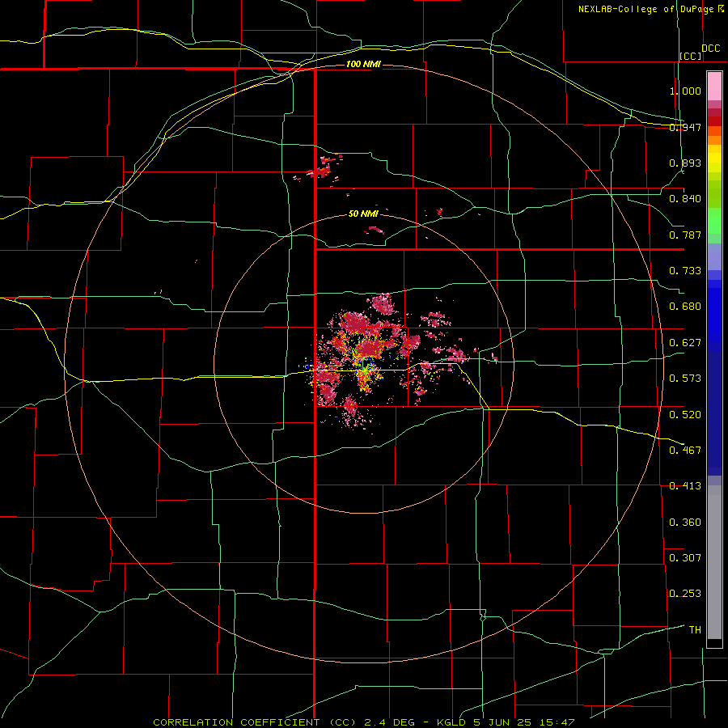Viewport: 728px width, 728px height.
Task: Click the 0.893 colorbar value
Action: point(685,163)
